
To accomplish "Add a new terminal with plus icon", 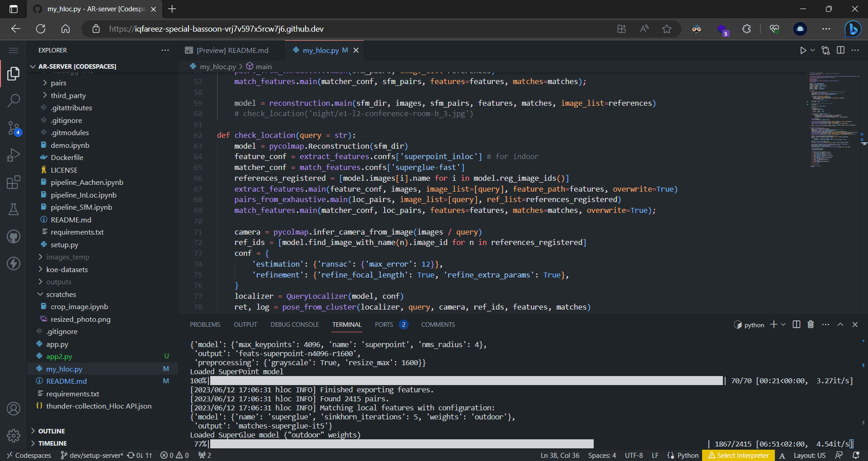I will (x=774, y=325).
